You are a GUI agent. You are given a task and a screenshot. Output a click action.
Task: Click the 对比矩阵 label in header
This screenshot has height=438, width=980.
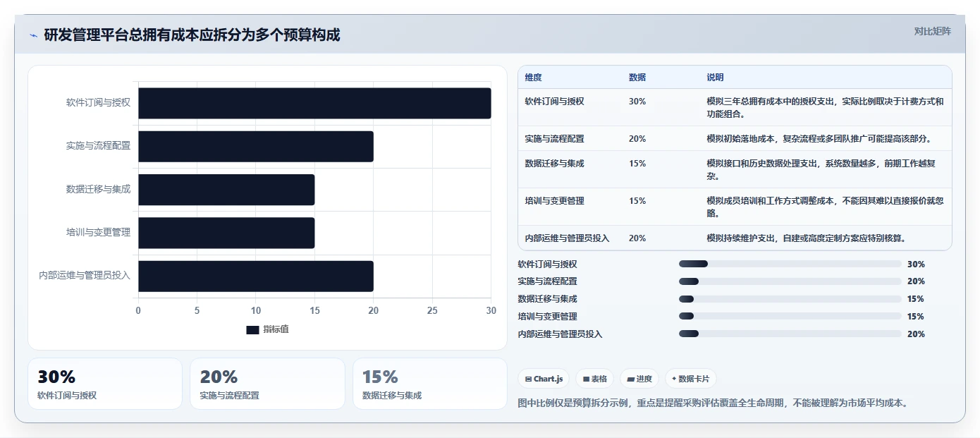point(932,31)
